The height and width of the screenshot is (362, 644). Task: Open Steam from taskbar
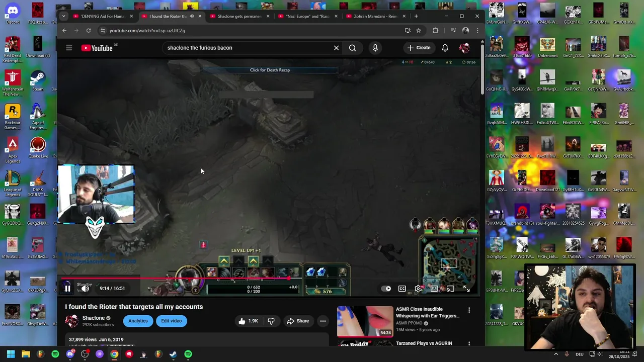(x=173, y=354)
